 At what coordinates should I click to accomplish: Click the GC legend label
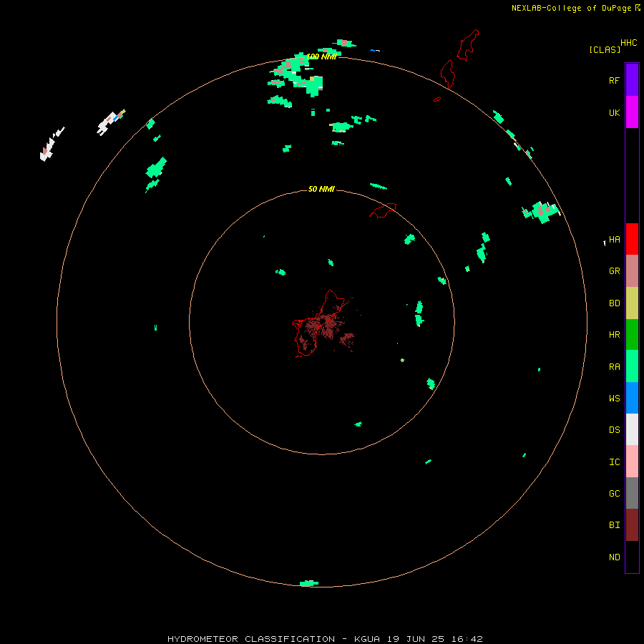pos(614,493)
